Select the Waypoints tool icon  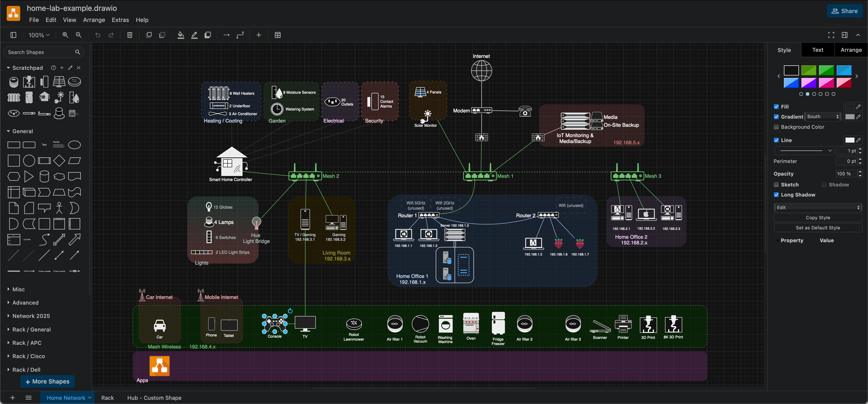[x=240, y=35]
